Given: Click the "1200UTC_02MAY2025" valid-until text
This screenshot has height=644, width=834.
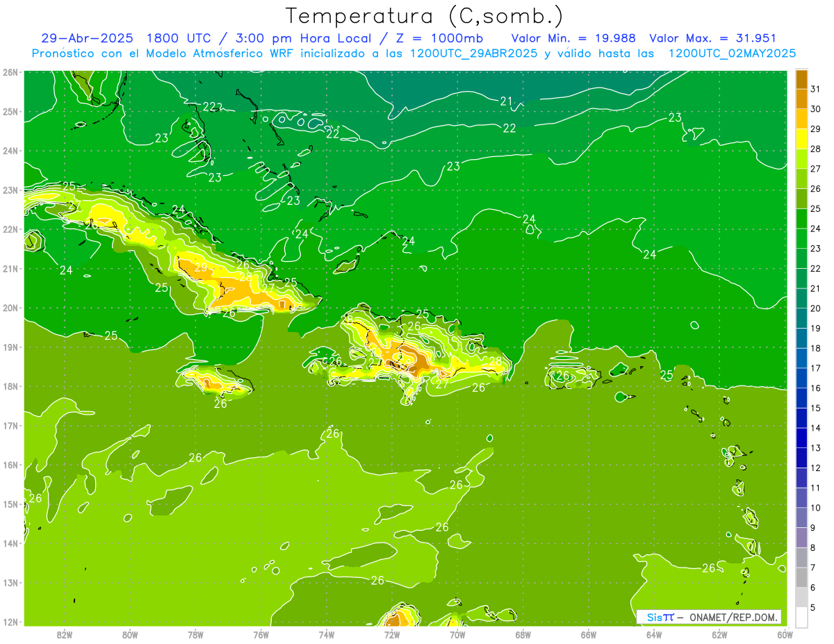Looking at the screenshot, I should pyautogui.click(x=732, y=53).
